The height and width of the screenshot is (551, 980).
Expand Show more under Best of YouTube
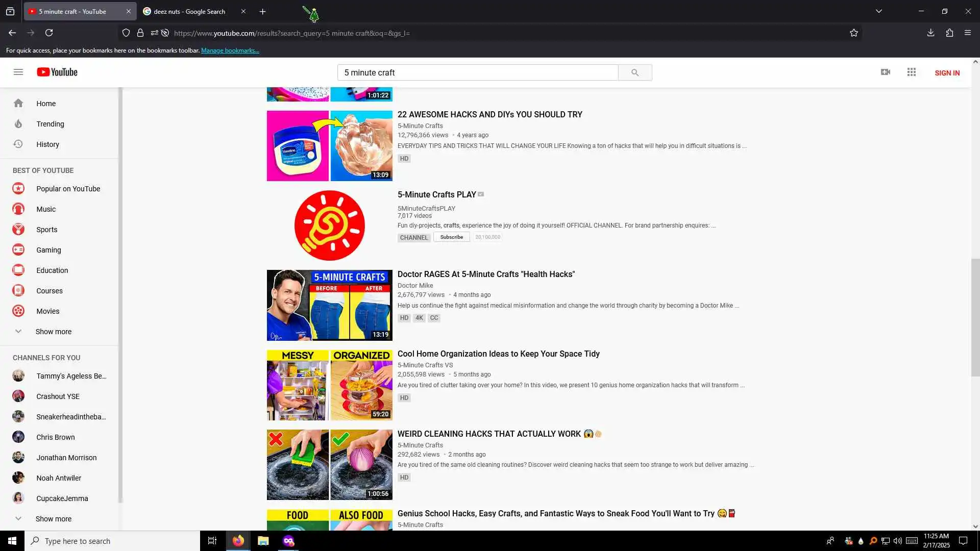(53, 332)
